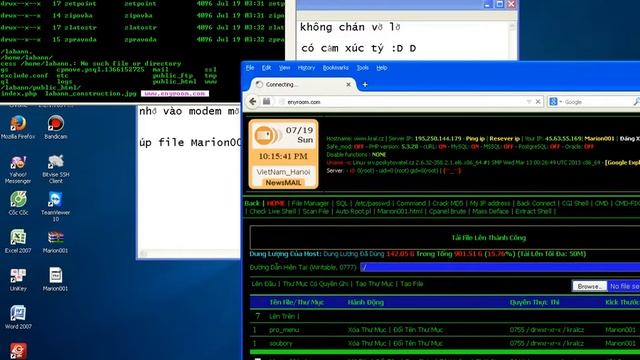The width and height of the screenshot is (640, 360).
Task: Click the orange clock widget icon
Action: click(x=265, y=135)
